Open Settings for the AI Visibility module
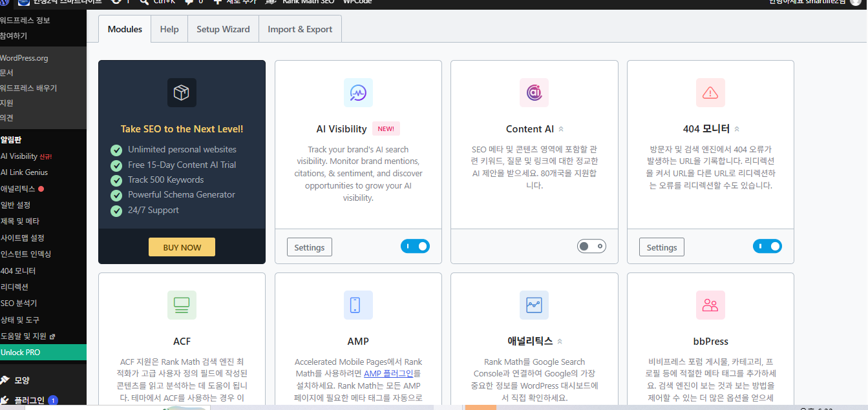This screenshot has height=410, width=868. click(x=310, y=247)
